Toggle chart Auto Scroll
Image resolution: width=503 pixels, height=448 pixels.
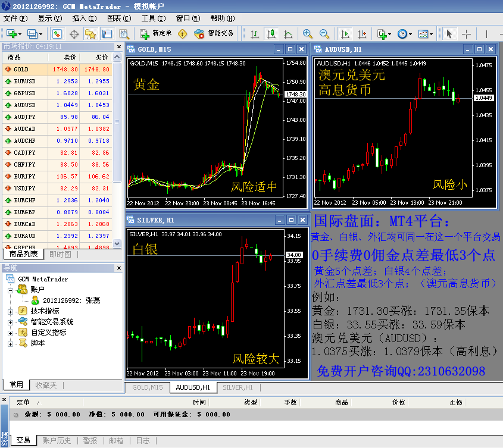pyautogui.click(x=345, y=34)
